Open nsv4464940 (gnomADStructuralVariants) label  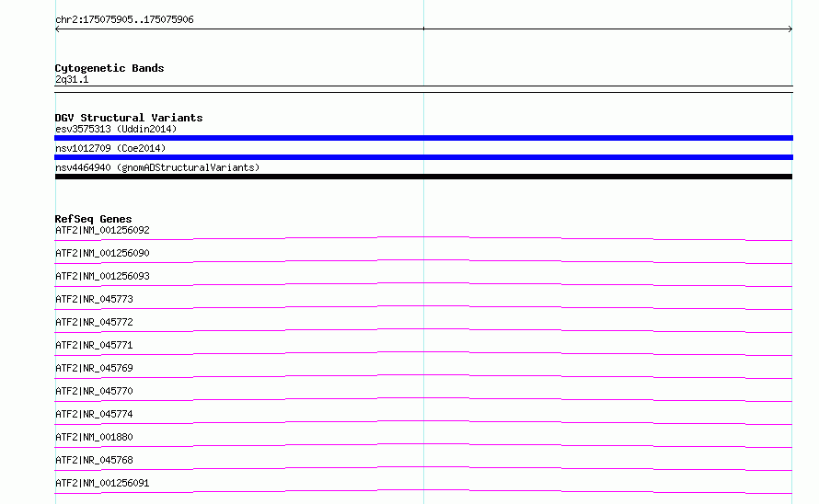click(x=157, y=167)
